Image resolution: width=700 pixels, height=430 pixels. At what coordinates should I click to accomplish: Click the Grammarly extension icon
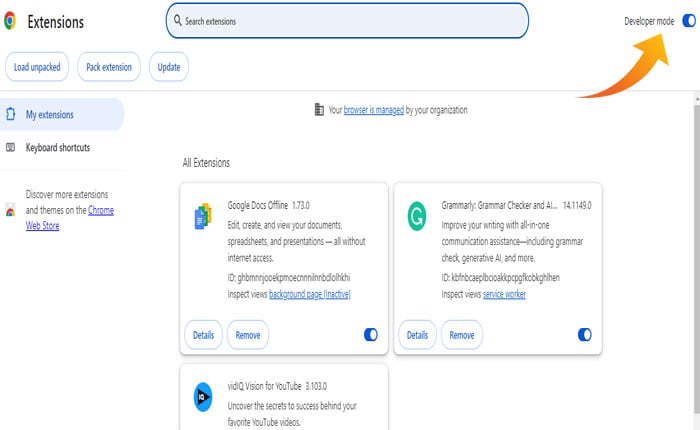416,216
